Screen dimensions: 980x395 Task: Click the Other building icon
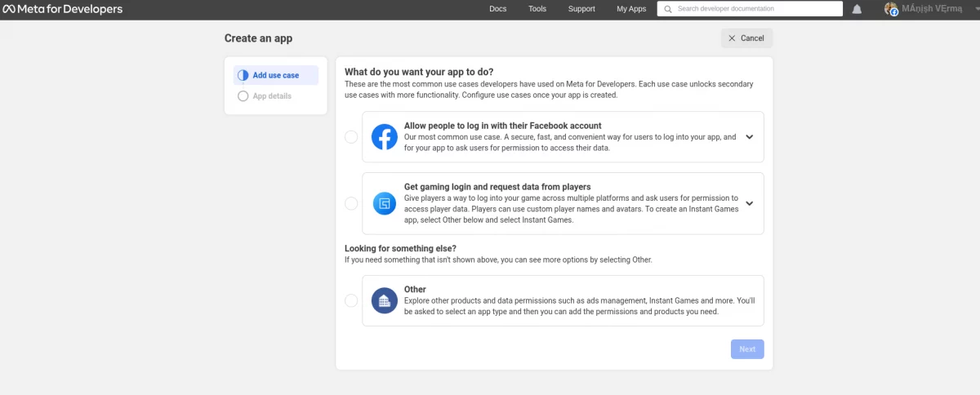point(385,300)
